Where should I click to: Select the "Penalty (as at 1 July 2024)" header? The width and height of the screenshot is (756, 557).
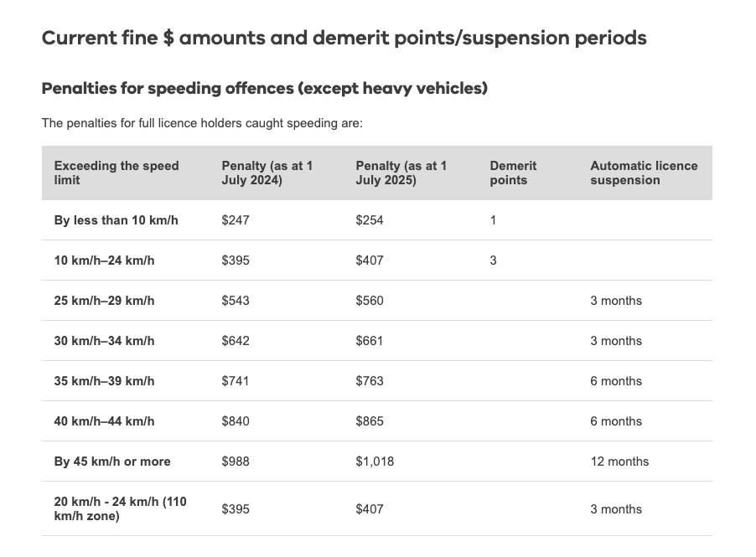[x=267, y=173]
